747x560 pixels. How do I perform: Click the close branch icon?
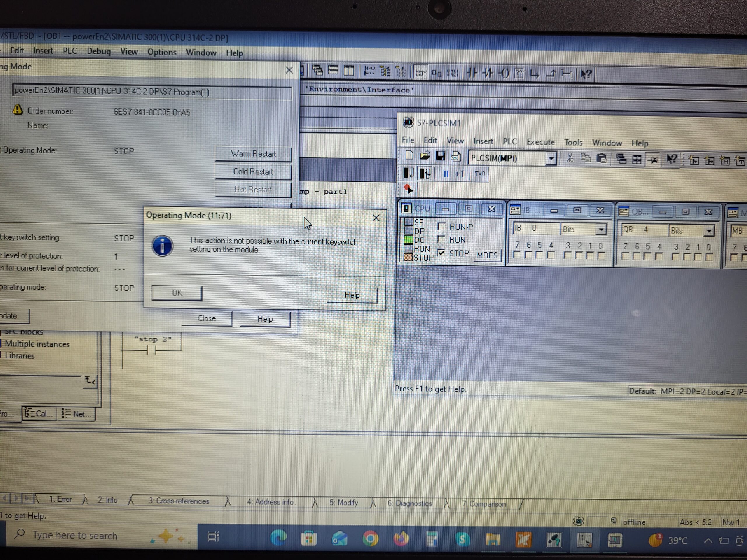tap(551, 74)
